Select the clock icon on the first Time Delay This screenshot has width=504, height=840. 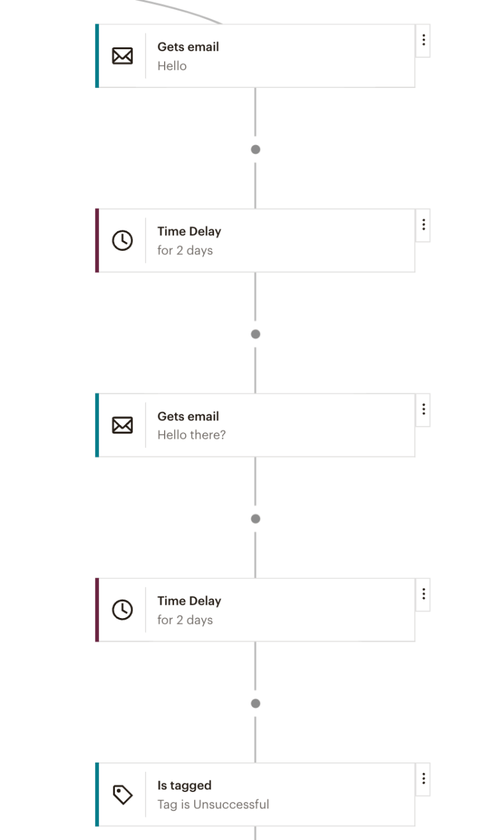pyautogui.click(x=123, y=240)
